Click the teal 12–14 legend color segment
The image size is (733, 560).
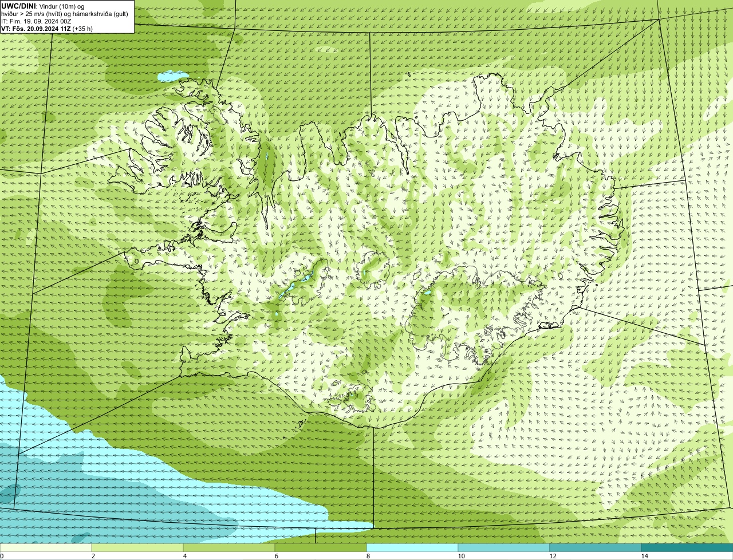click(x=596, y=547)
